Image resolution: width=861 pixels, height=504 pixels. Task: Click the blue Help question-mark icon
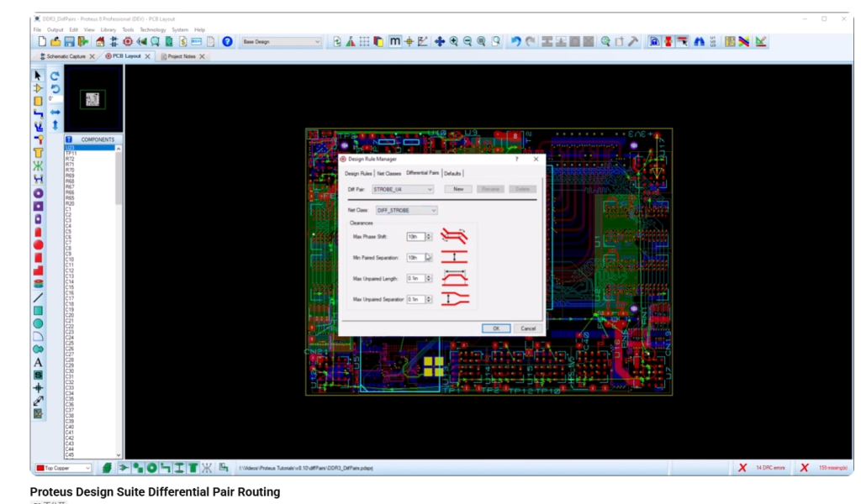click(227, 42)
